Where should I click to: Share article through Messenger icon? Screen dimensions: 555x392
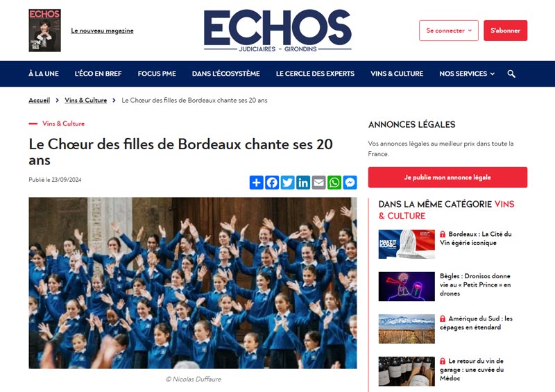pos(350,182)
